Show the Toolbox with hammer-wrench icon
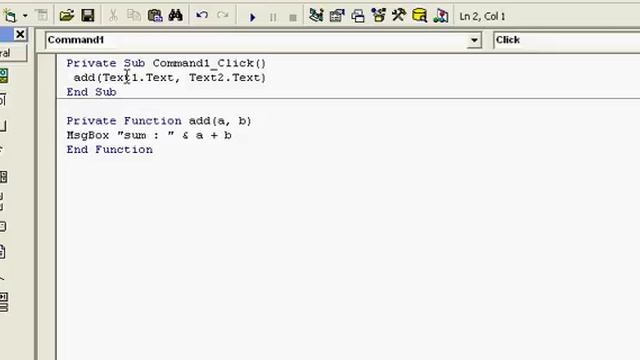640x360 pixels. 399,16
